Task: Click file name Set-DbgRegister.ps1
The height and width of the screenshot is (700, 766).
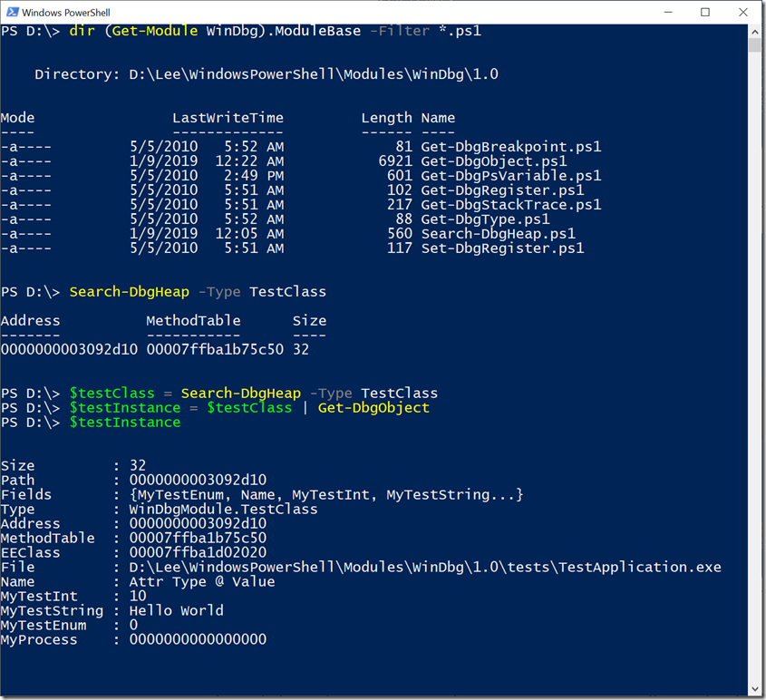Action: [502, 248]
